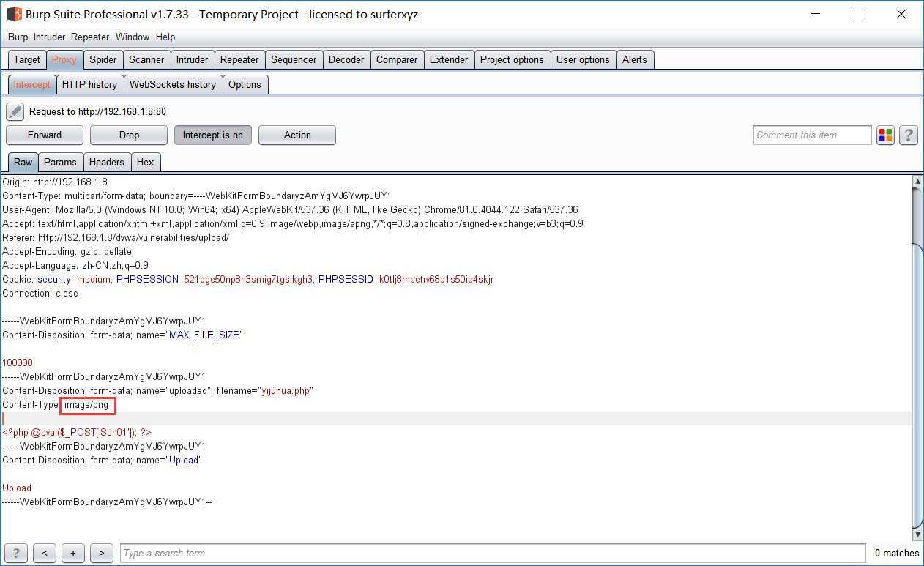This screenshot has height=566, width=924.
Task: Click the User-Agent header line
Action: [290, 209]
